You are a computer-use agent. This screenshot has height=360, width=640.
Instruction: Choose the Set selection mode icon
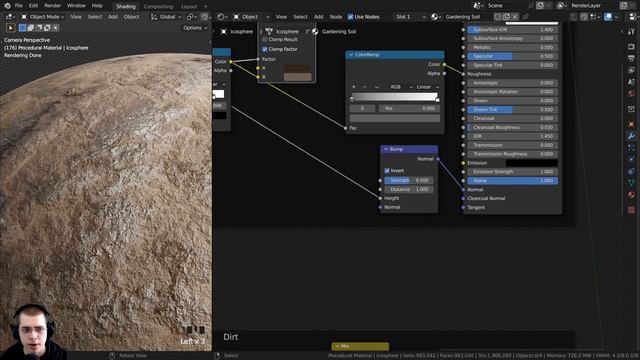click(x=22, y=28)
